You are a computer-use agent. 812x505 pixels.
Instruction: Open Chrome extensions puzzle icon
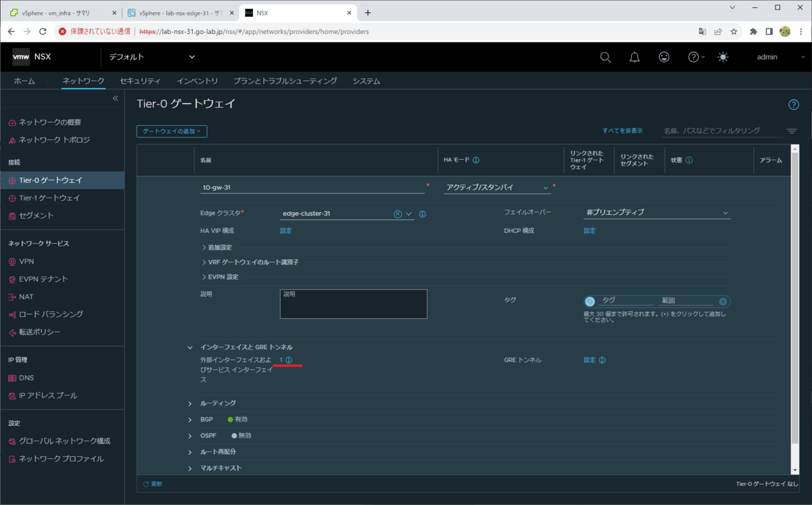coord(753,31)
